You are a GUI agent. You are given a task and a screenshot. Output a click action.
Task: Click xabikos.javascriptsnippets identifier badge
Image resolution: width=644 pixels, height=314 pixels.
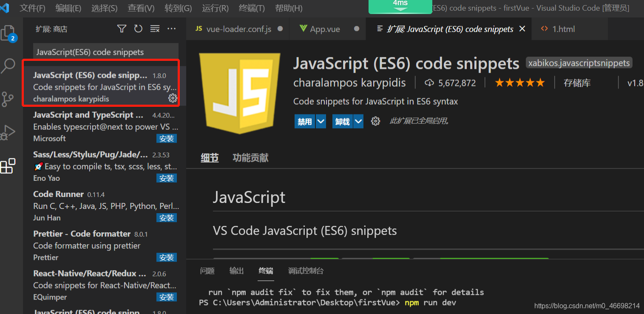(x=579, y=63)
